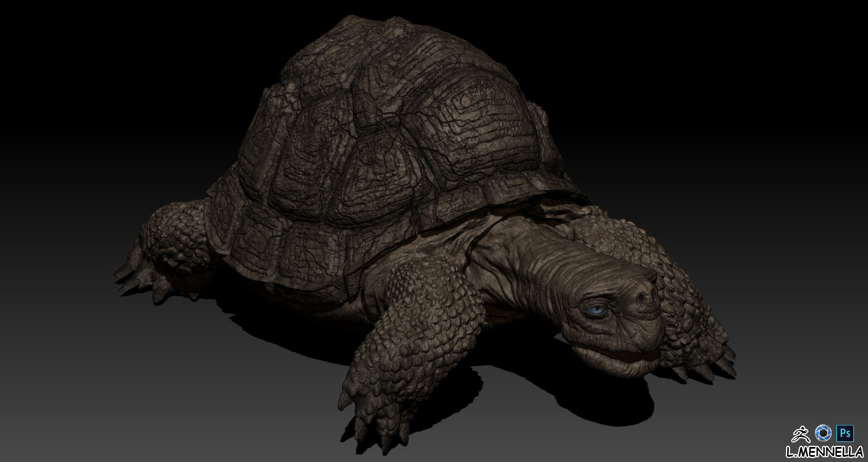Click the L.MENNELLA signature text

tap(825, 452)
